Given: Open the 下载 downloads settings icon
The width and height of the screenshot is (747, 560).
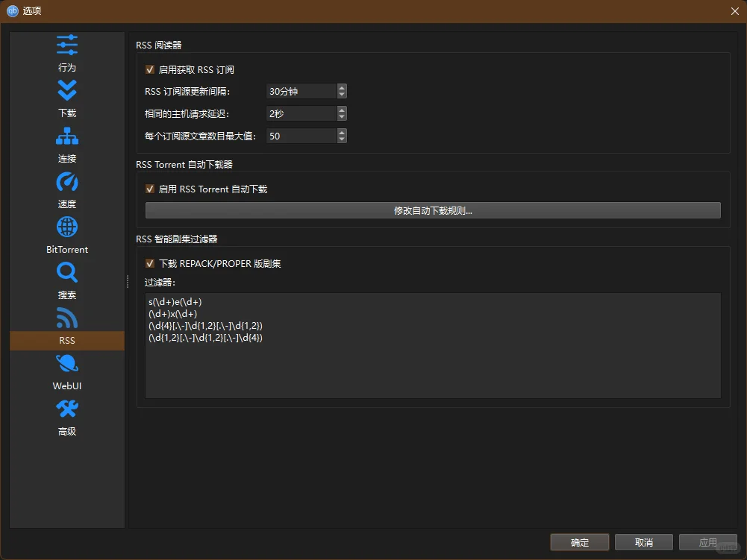Looking at the screenshot, I should 66,90.
